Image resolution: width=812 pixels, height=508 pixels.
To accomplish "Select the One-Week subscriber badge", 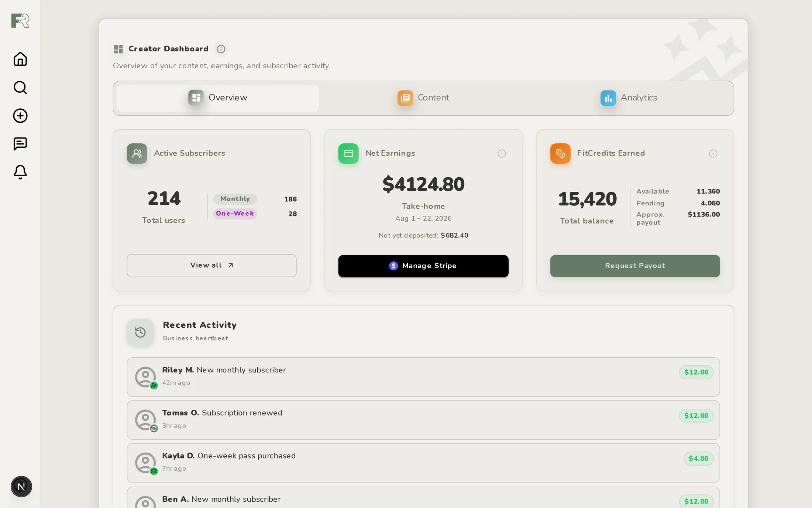I will pos(235,214).
